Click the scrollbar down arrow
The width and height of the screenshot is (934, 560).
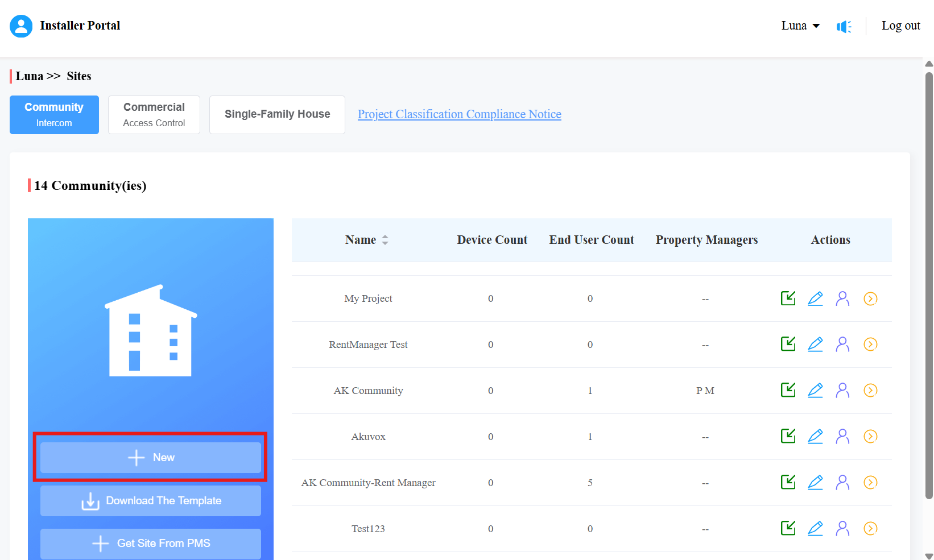[x=929, y=555]
